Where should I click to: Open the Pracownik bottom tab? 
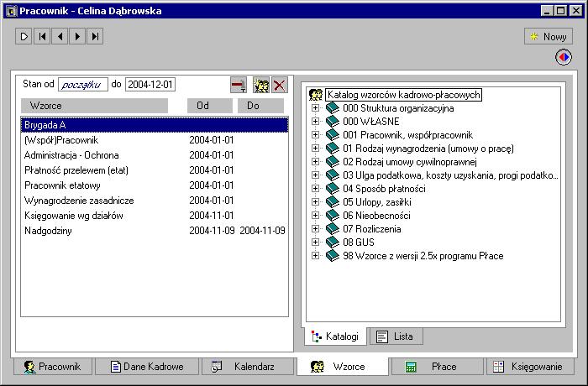[x=53, y=367]
